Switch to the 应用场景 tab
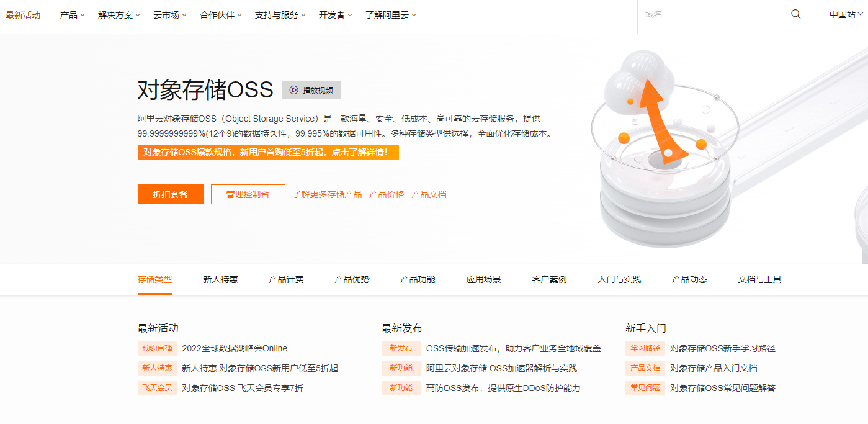This screenshot has width=868, height=424. coord(483,279)
